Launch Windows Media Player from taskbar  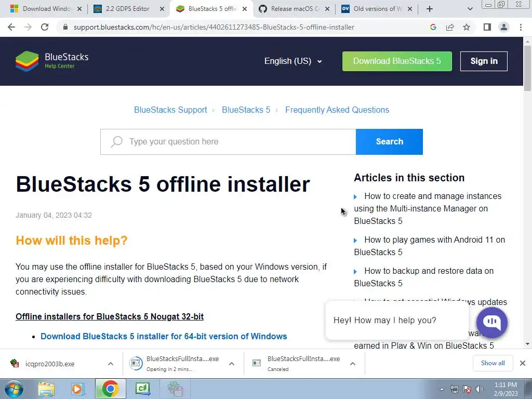point(77,389)
